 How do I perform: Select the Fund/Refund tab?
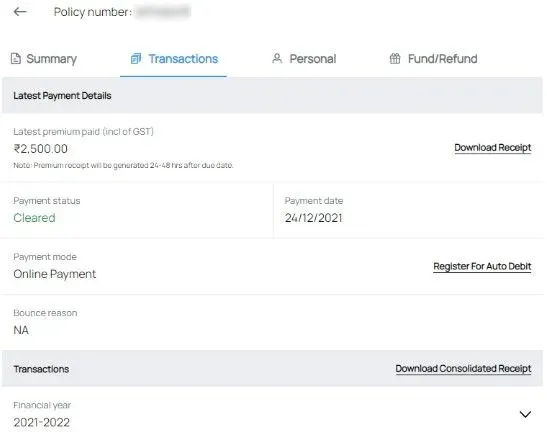tap(433, 59)
